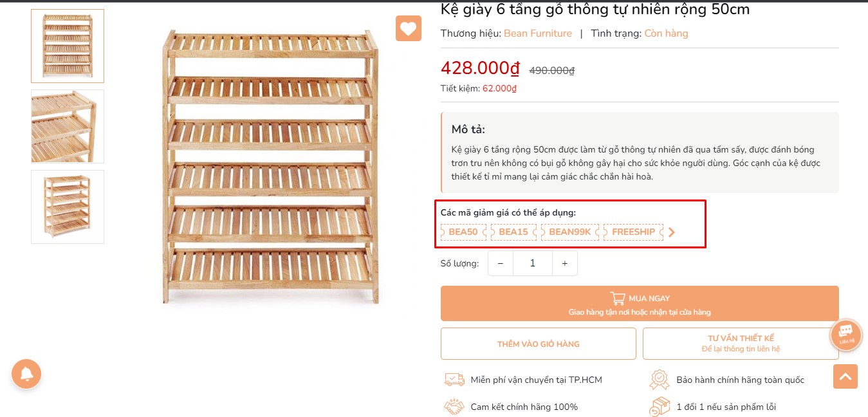Viewport: 868px width, 417px height.
Task: Click Tư vấn thiết kế button
Action: [741, 344]
